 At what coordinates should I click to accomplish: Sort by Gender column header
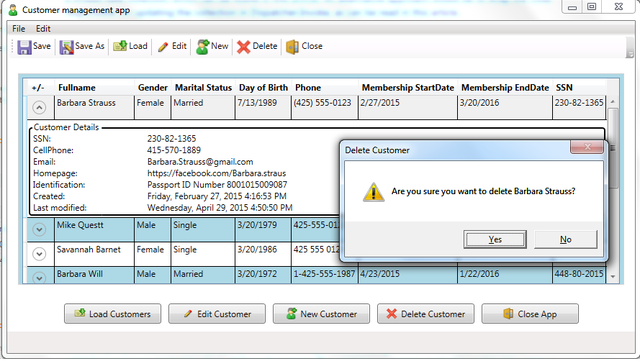click(x=153, y=87)
